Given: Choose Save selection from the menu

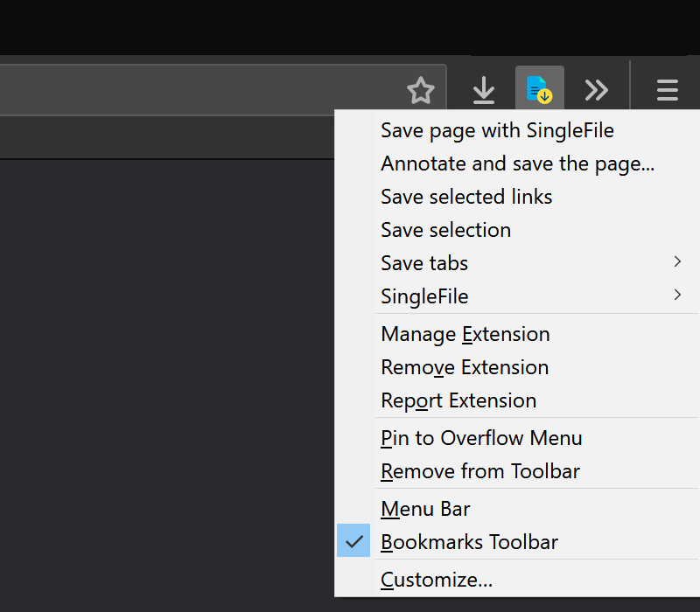Looking at the screenshot, I should point(445,230).
